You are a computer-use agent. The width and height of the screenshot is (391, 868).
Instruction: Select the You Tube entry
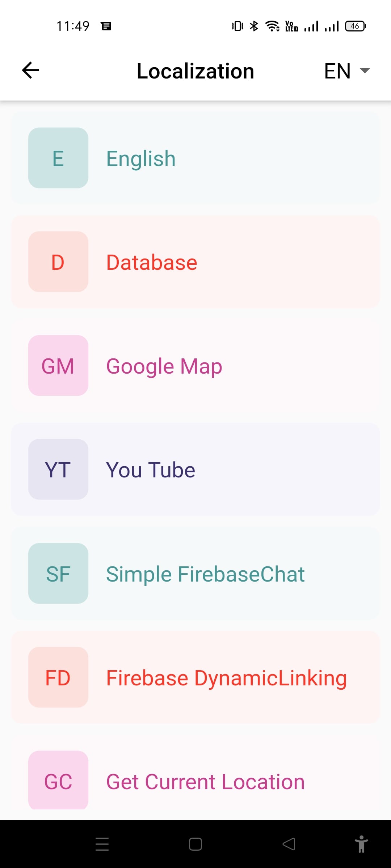point(151,470)
